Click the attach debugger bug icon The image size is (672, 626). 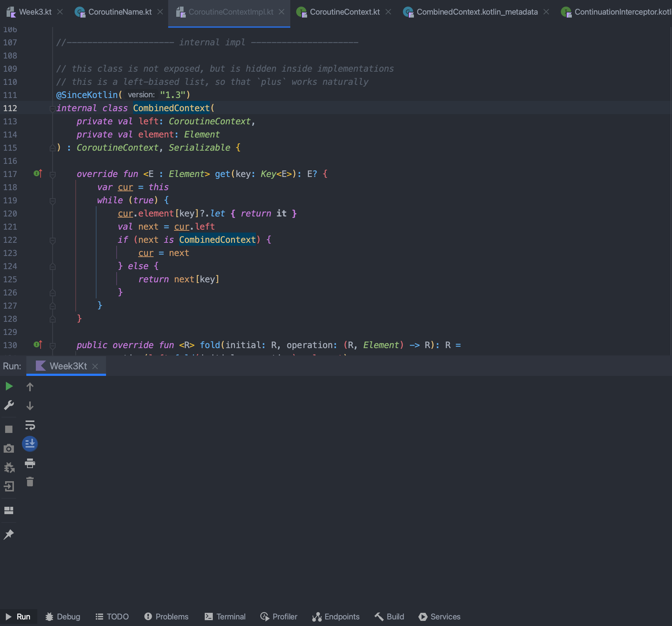tap(9, 467)
